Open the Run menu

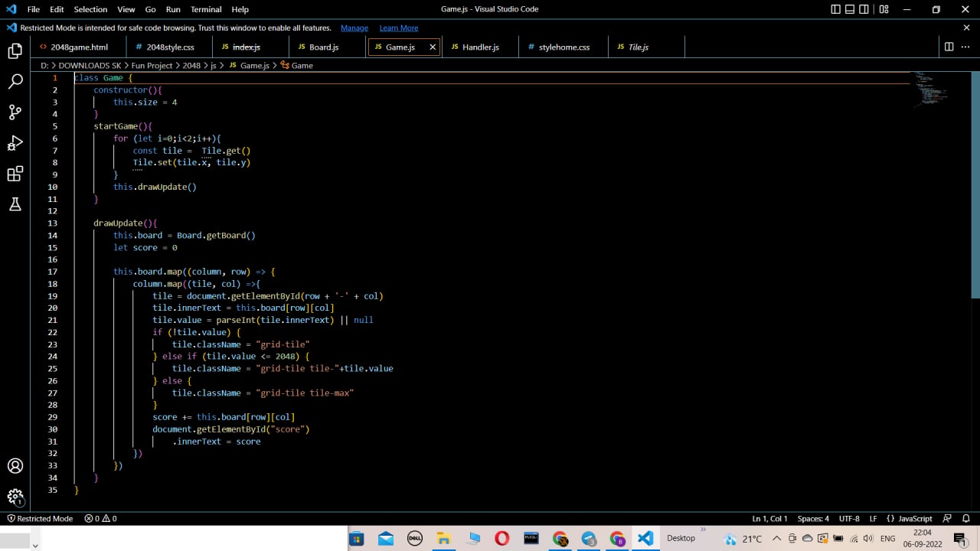coord(173,9)
